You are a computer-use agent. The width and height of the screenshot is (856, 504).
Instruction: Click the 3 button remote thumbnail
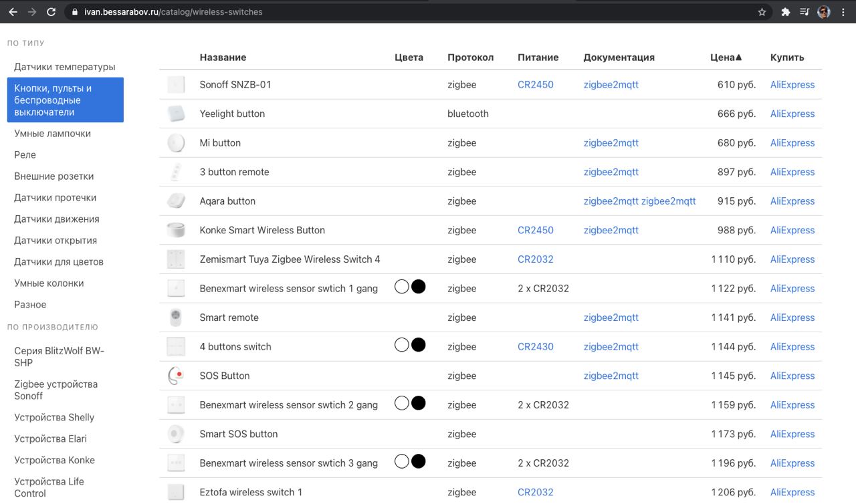176,172
